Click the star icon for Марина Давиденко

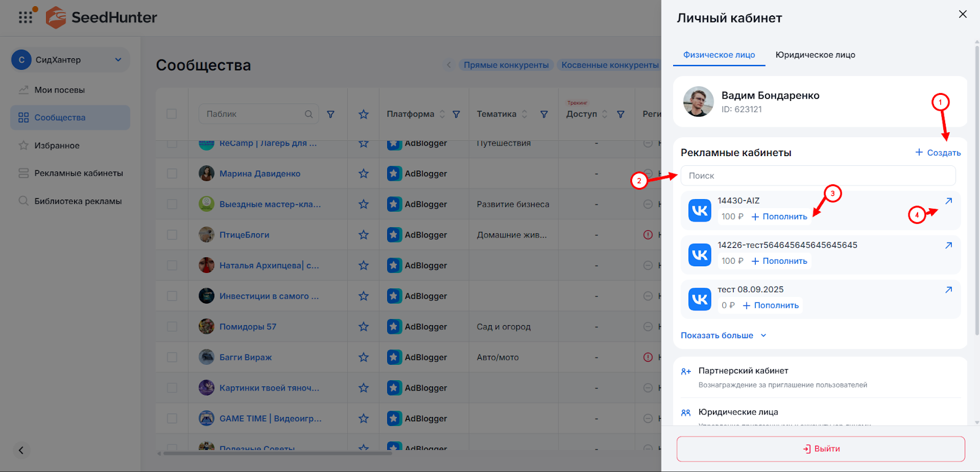coord(363,174)
